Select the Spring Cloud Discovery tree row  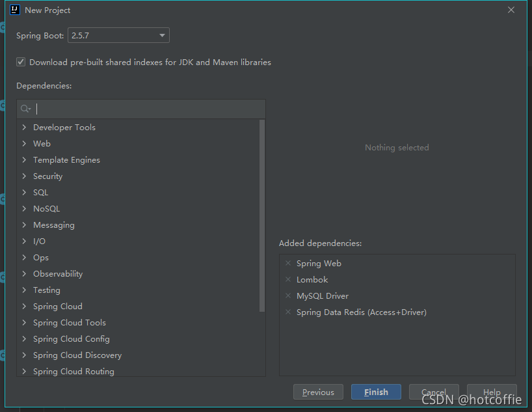pos(138,355)
